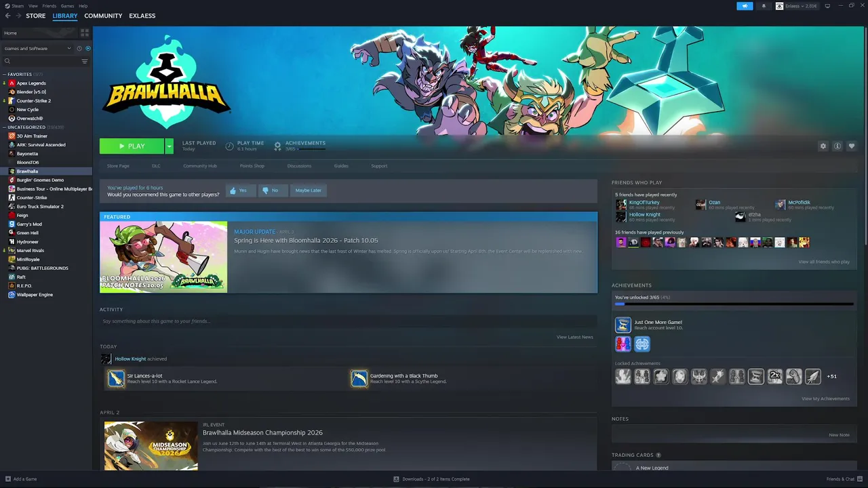Open the Discussions link
The image size is (868, 488).
click(x=299, y=166)
